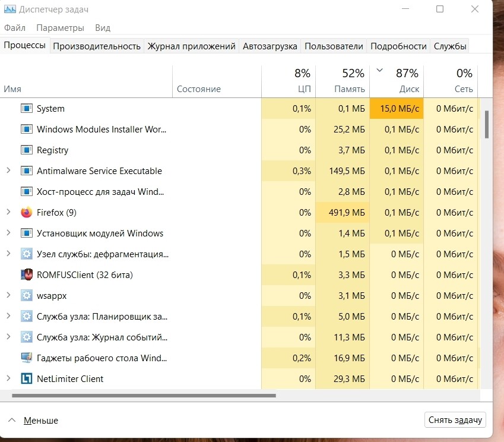
Task: Select the Windows Modules Installer Worker row name
Action: (x=102, y=130)
